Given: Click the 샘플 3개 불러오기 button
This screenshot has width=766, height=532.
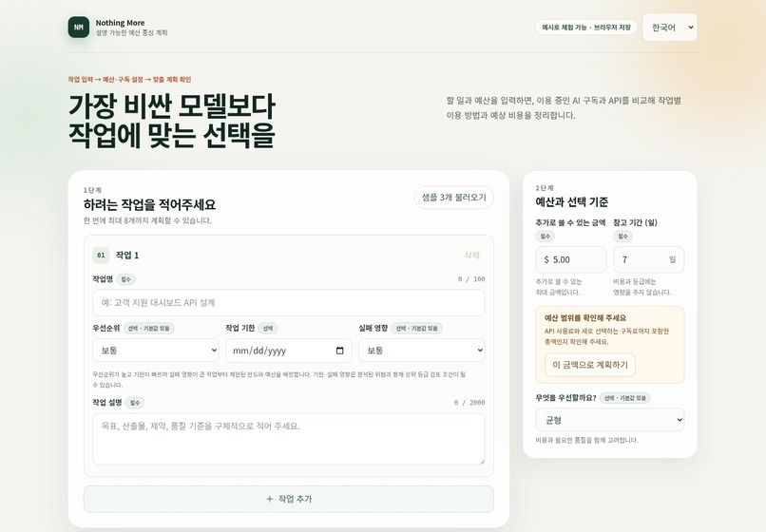Looking at the screenshot, I should 454,198.
